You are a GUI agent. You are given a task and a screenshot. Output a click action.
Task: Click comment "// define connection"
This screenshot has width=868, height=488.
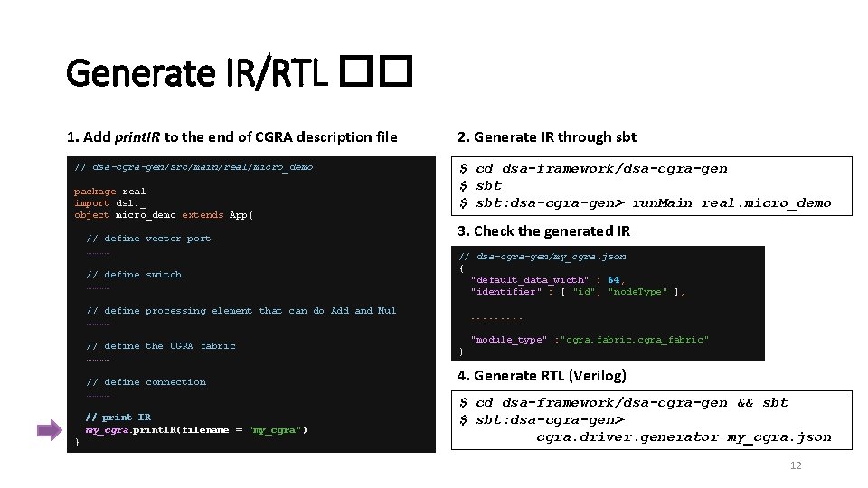coord(146,382)
